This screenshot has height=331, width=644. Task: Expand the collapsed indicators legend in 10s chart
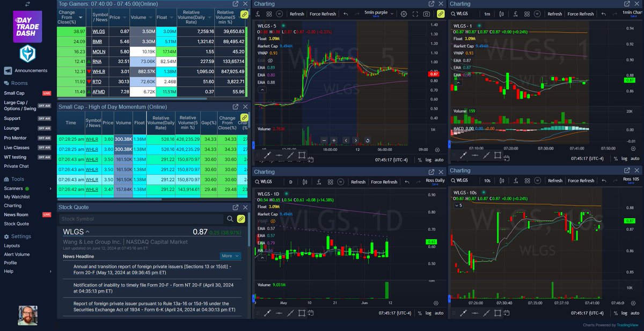tap(458, 205)
